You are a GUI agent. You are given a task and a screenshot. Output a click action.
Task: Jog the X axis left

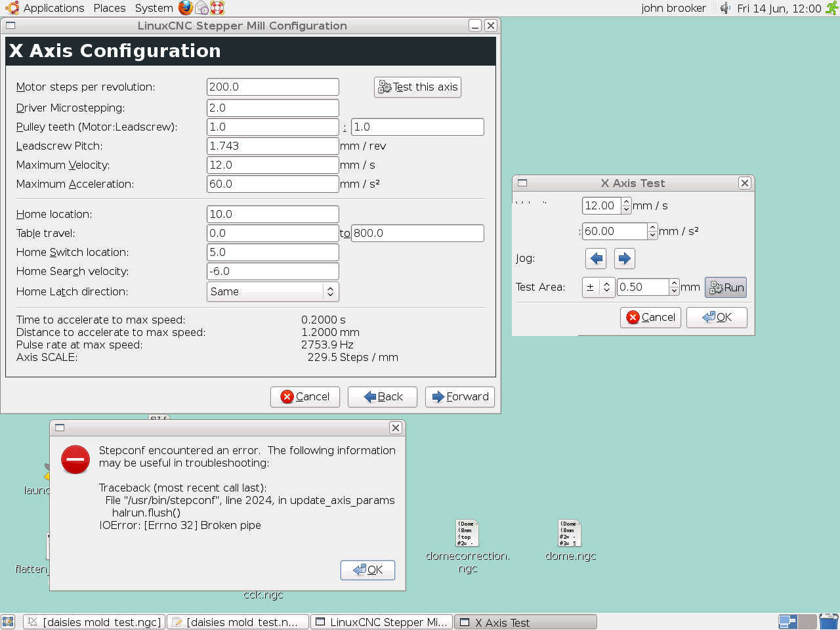point(596,259)
